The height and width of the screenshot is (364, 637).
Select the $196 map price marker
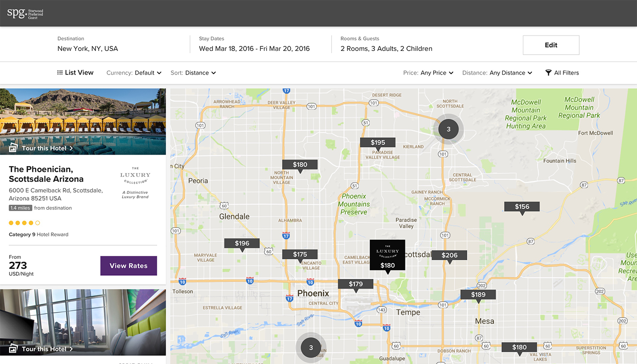click(x=242, y=244)
